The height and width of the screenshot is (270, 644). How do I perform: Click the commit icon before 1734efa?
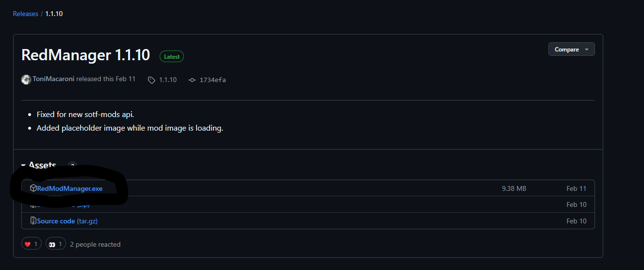(x=192, y=80)
